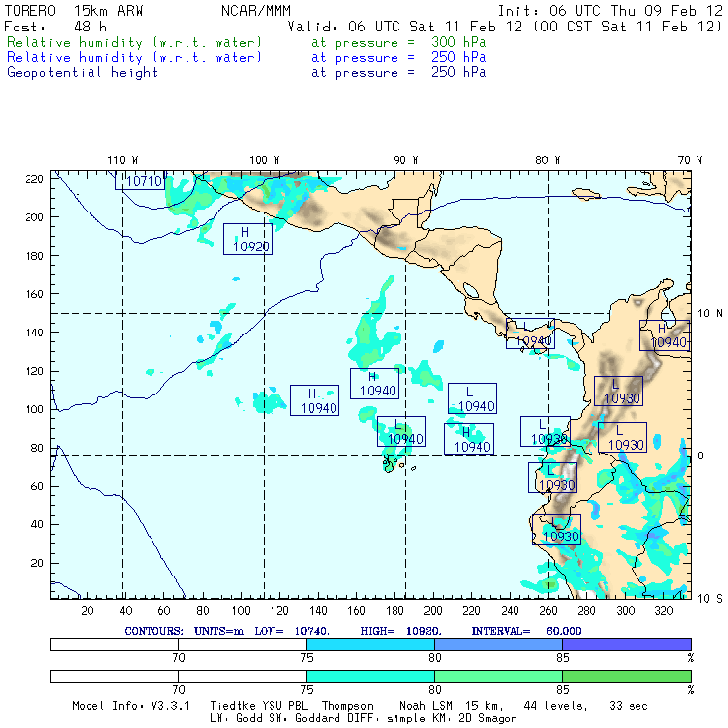Click the '320' tick label on the horizontal axis

[664, 611]
